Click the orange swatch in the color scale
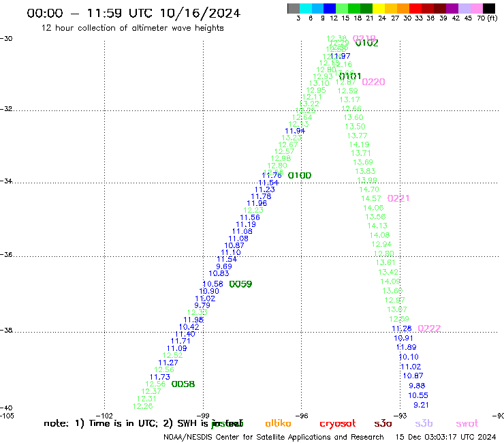504x443 pixels. (403, 8)
